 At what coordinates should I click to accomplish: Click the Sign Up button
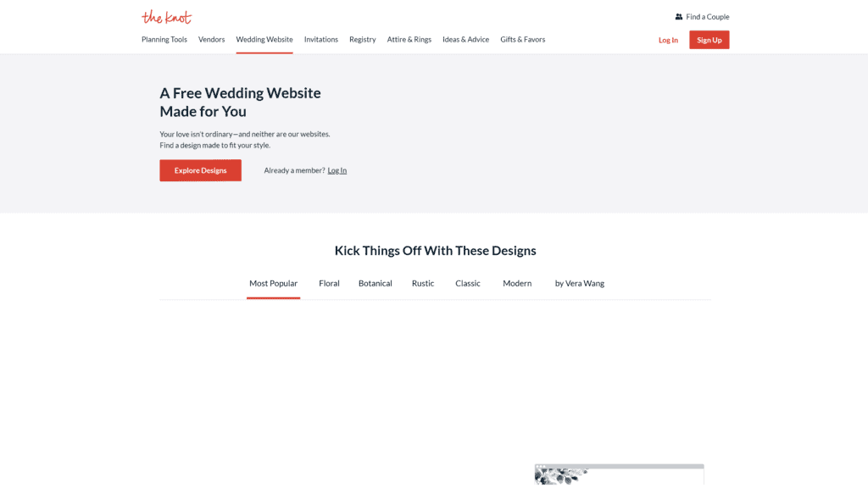[709, 40]
